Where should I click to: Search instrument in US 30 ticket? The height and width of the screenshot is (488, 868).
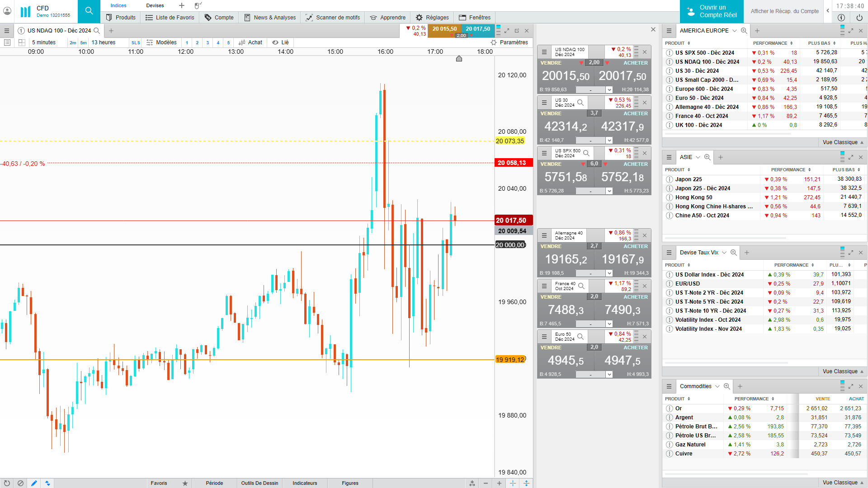tap(580, 103)
